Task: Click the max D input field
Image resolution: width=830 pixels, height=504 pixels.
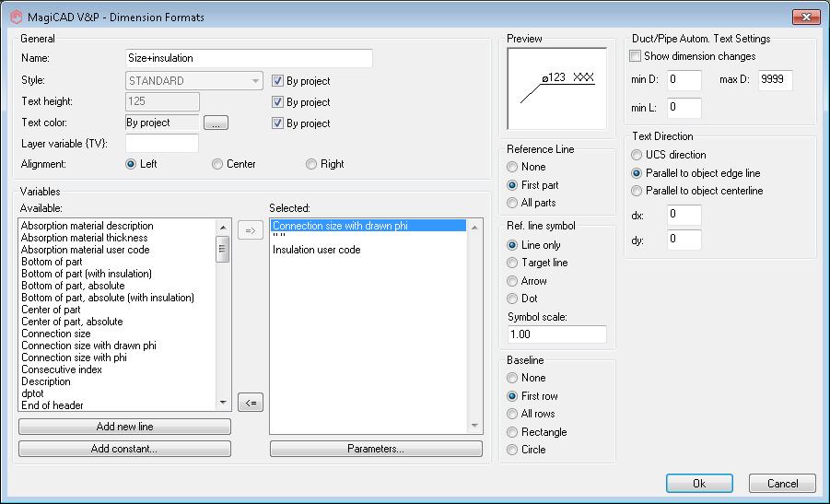Action: tap(776, 80)
